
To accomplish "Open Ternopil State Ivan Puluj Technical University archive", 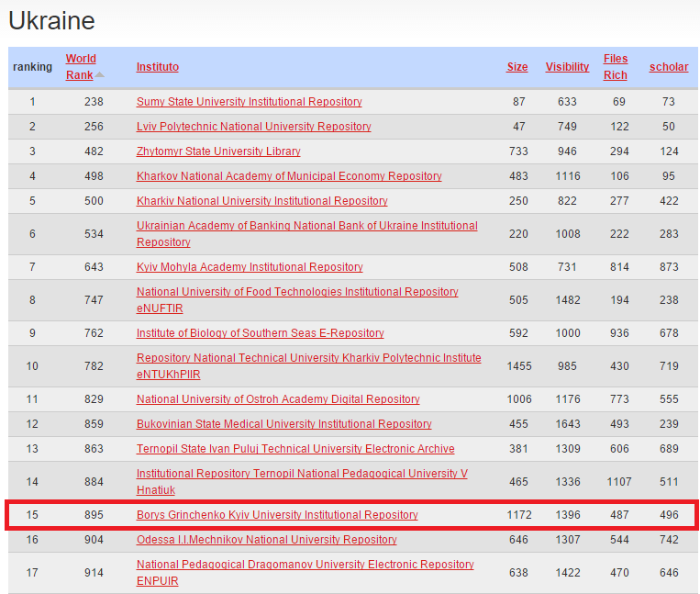I will coord(295,449).
